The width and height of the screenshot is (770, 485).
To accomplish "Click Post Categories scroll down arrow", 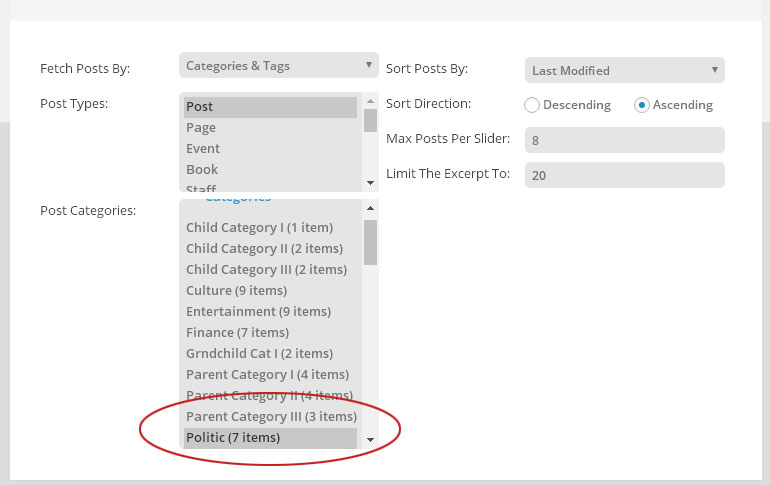I will tap(370, 440).
